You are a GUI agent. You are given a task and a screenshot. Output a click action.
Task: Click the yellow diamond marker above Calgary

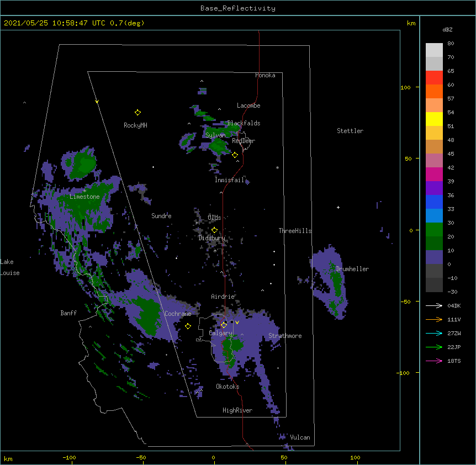click(x=224, y=325)
